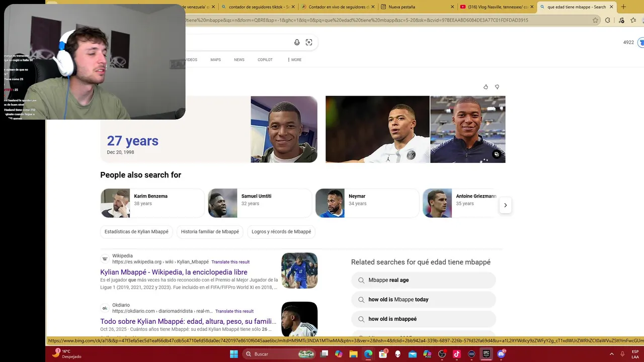Open Mbappé selfie photo thumbnail

coord(284,129)
